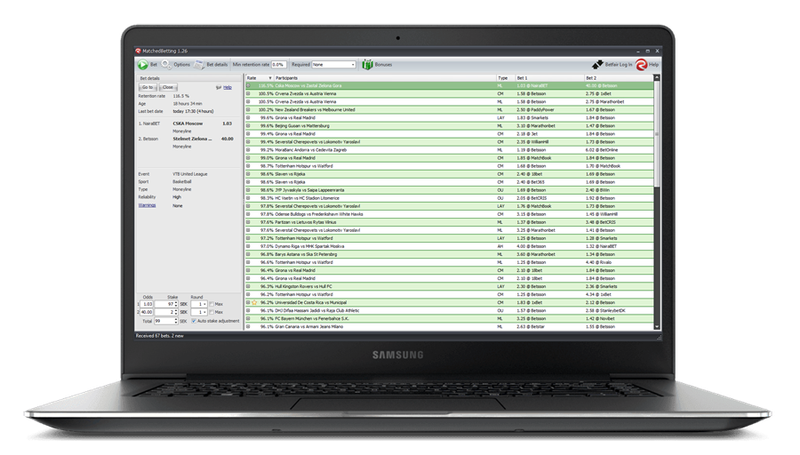
Task: Click the Total stake spinner arrows
Action: [x=176, y=321]
